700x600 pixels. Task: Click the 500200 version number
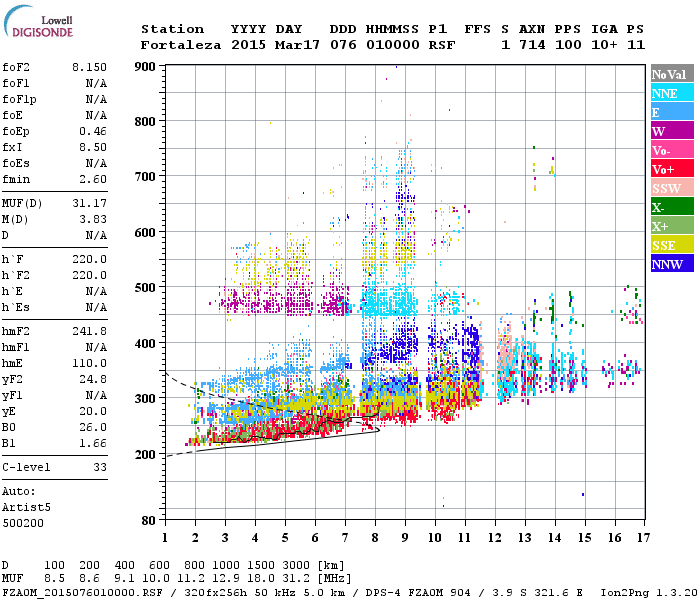pyautogui.click(x=23, y=523)
